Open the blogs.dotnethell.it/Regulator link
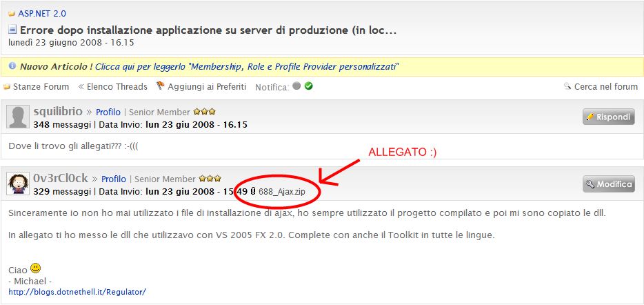The height and width of the screenshot is (305, 644). tap(77, 292)
